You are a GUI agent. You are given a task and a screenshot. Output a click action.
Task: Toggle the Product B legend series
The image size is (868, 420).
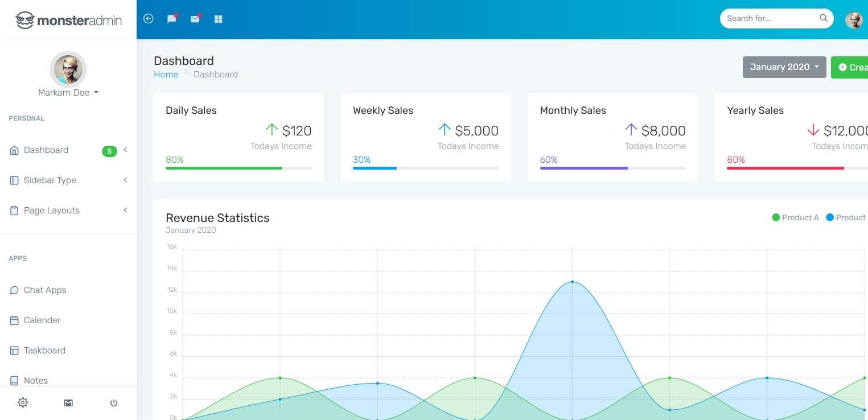pos(846,217)
